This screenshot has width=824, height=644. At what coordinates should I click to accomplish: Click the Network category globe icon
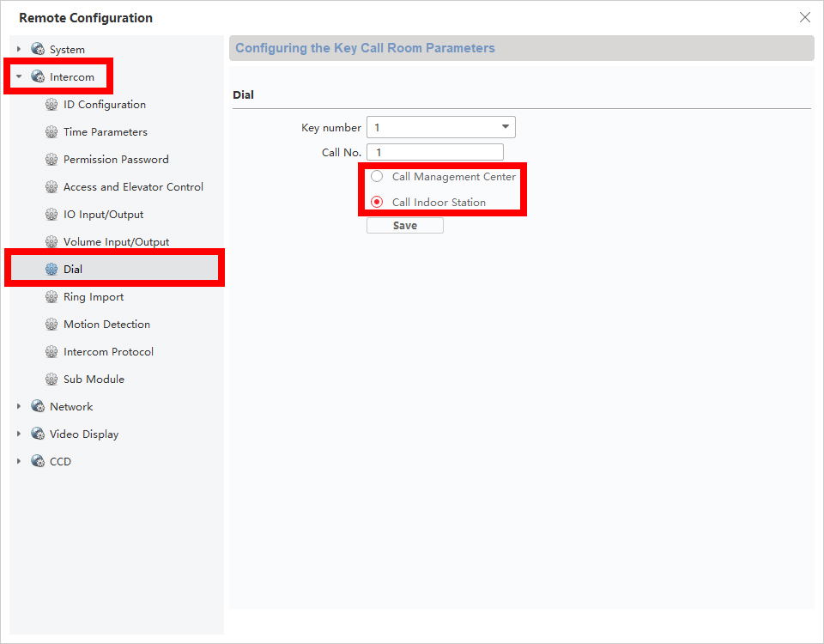[38, 407]
